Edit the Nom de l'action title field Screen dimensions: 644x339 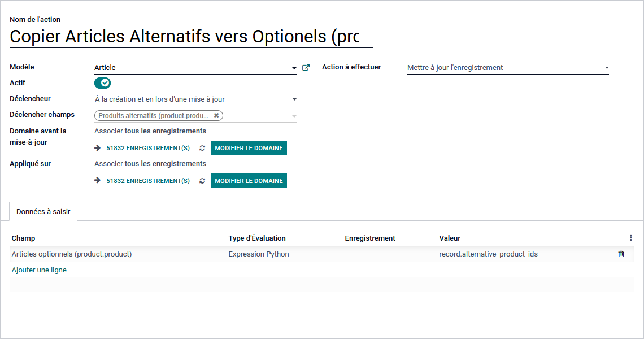[184, 37]
